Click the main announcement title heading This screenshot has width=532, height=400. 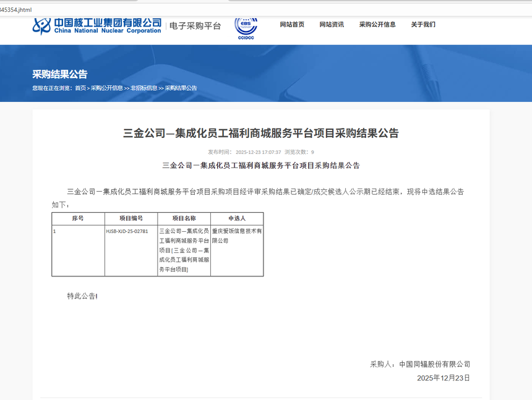pyautogui.click(x=260, y=133)
